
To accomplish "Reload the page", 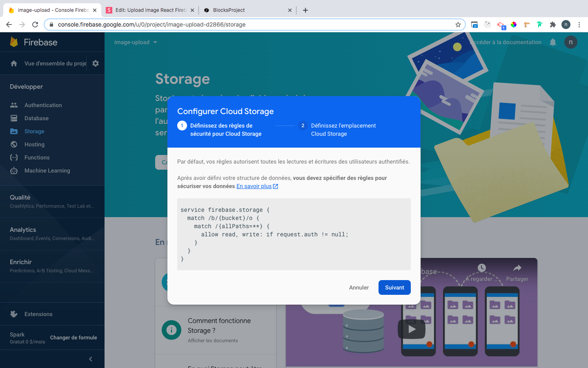I will [35, 25].
